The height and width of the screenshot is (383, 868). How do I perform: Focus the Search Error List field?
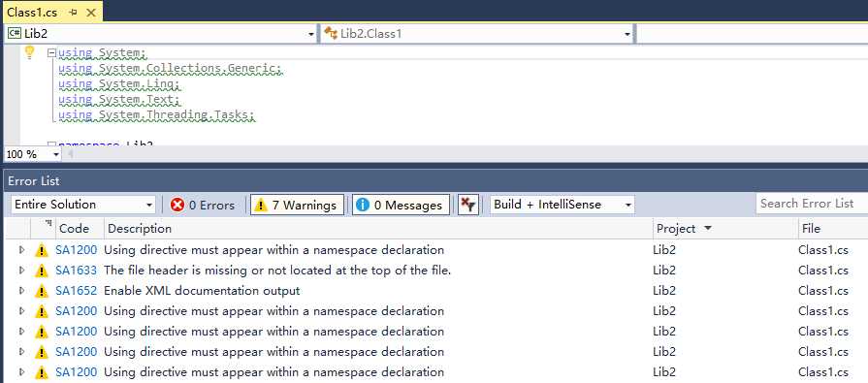click(812, 204)
